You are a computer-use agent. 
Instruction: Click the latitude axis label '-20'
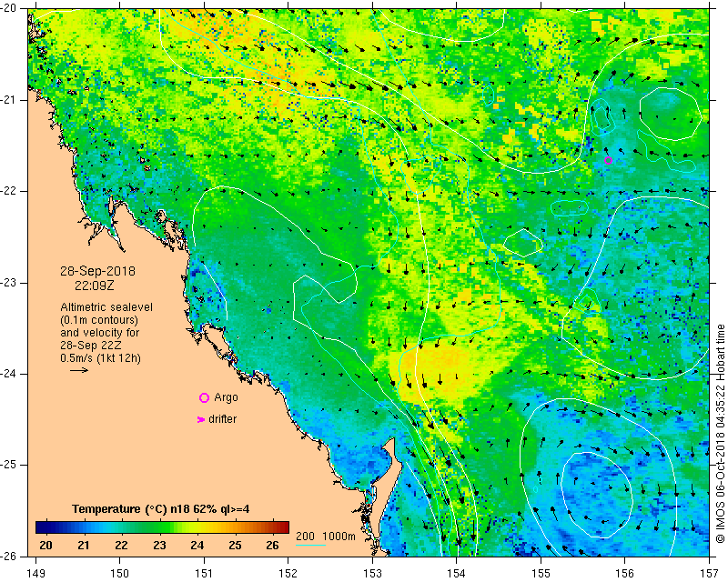coord(9,8)
